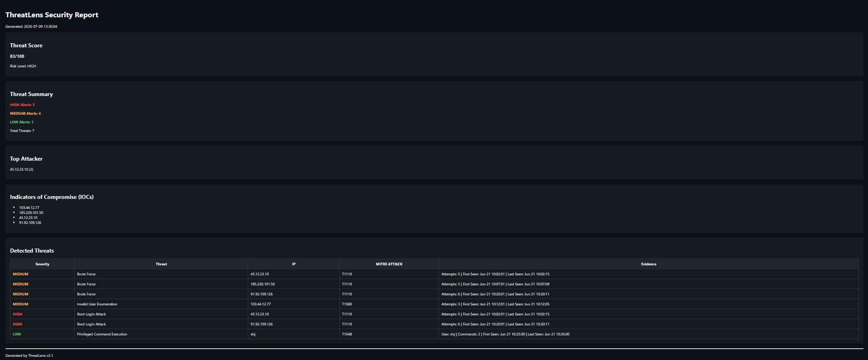
Task: Click the 'Threat Score' heading
Action: (x=26, y=46)
